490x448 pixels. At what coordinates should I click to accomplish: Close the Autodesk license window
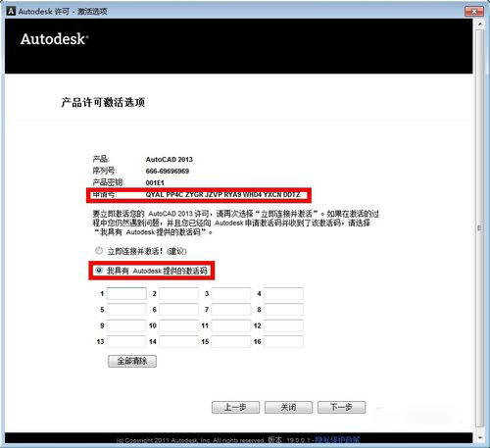pyautogui.click(x=473, y=12)
